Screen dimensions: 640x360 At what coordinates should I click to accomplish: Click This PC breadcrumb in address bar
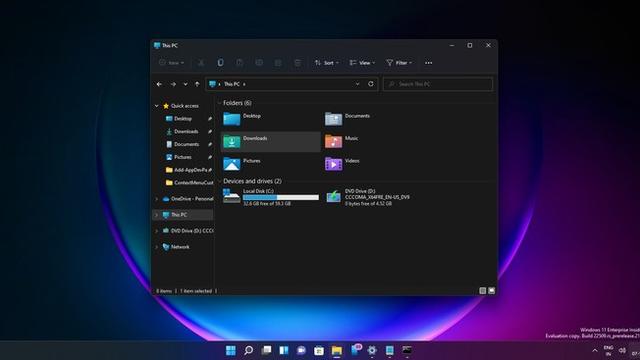click(x=231, y=84)
